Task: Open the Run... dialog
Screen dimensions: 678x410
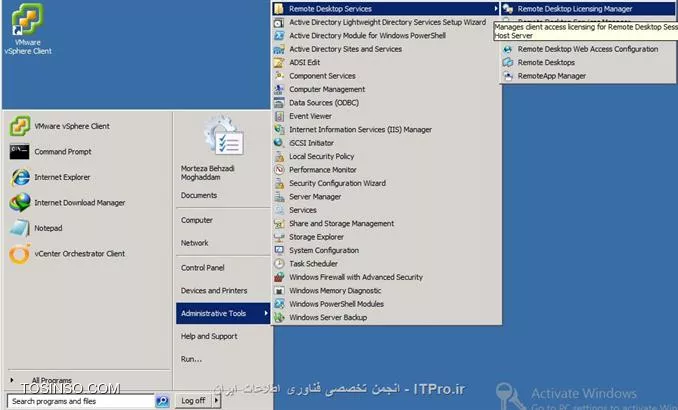Action: point(191,359)
